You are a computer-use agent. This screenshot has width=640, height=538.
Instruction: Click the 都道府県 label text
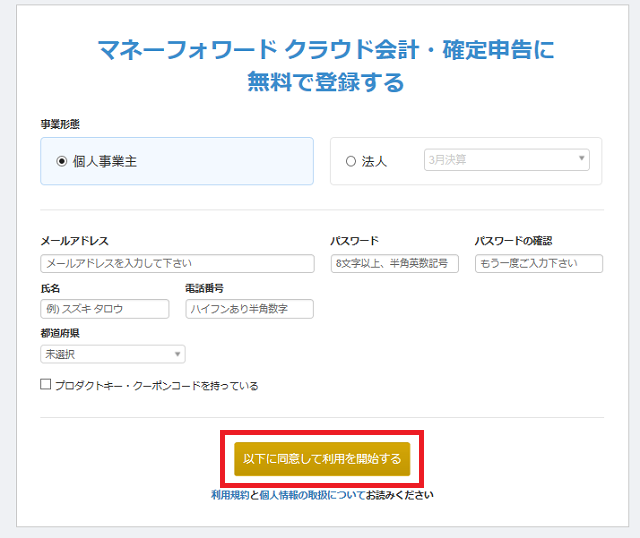(60, 333)
